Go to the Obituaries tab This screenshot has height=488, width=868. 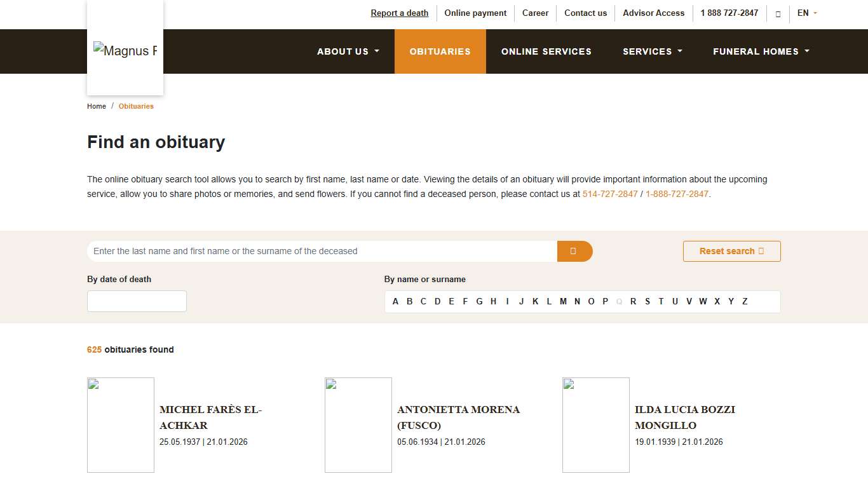[440, 51]
